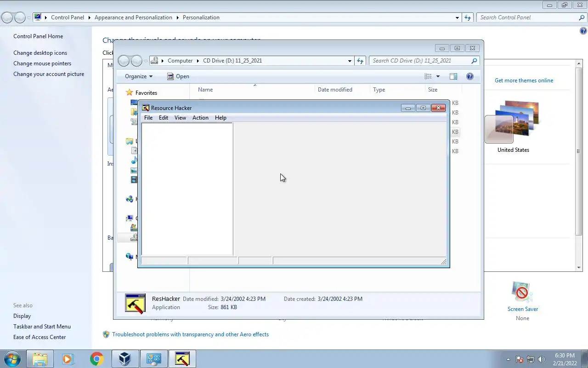The height and width of the screenshot is (368, 588).
Task: Expand the Control Panel address bar dropdown
Action: [x=457, y=17]
